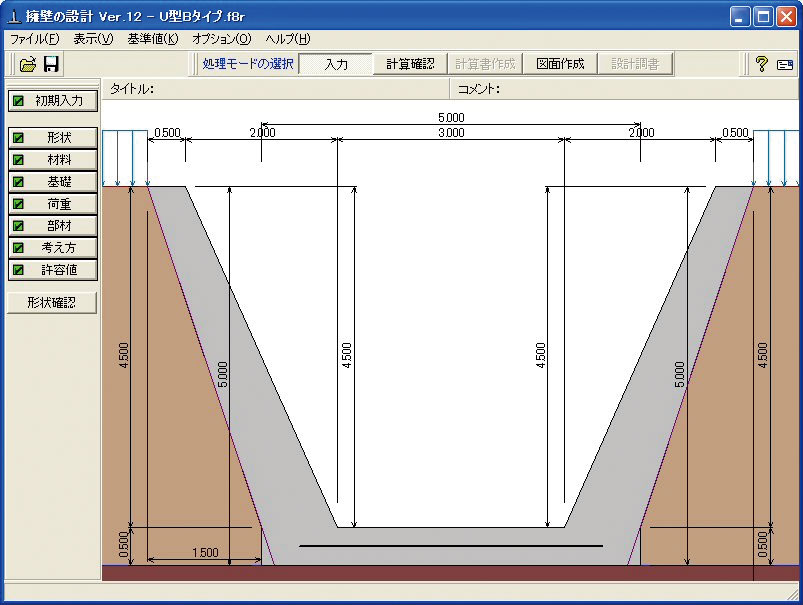Click the app icon in title bar
This screenshot has width=803, height=605.
(14, 17)
